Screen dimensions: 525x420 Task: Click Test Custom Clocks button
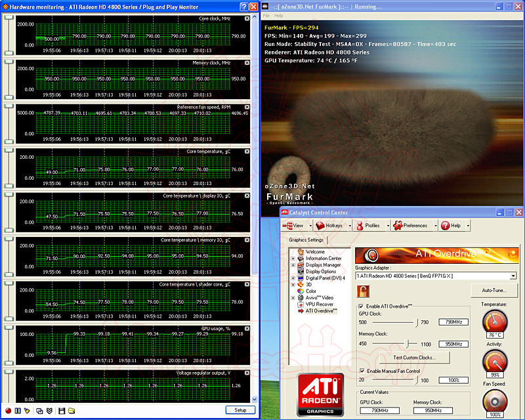[414, 358]
